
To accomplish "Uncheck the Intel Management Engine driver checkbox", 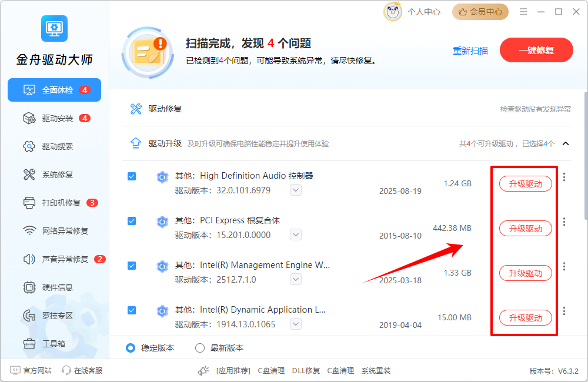I will (x=132, y=266).
